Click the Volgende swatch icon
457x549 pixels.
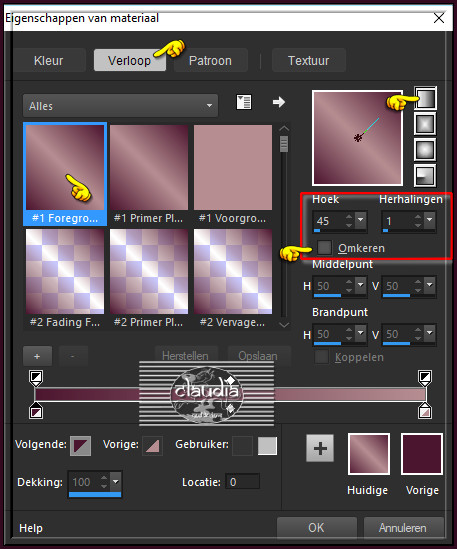81,445
